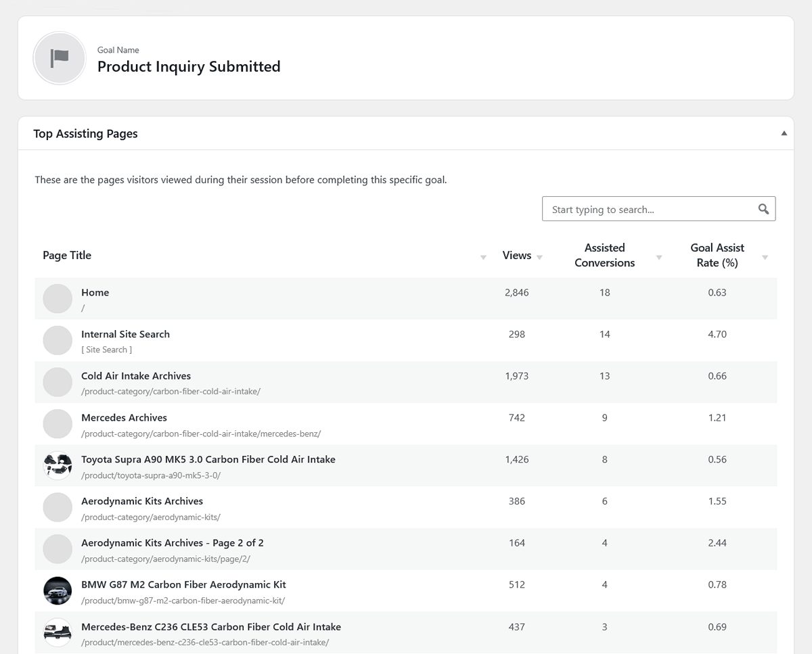Select the 0.69 goal assist rate value
Image resolution: width=812 pixels, height=654 pixels.
[717, 626]
